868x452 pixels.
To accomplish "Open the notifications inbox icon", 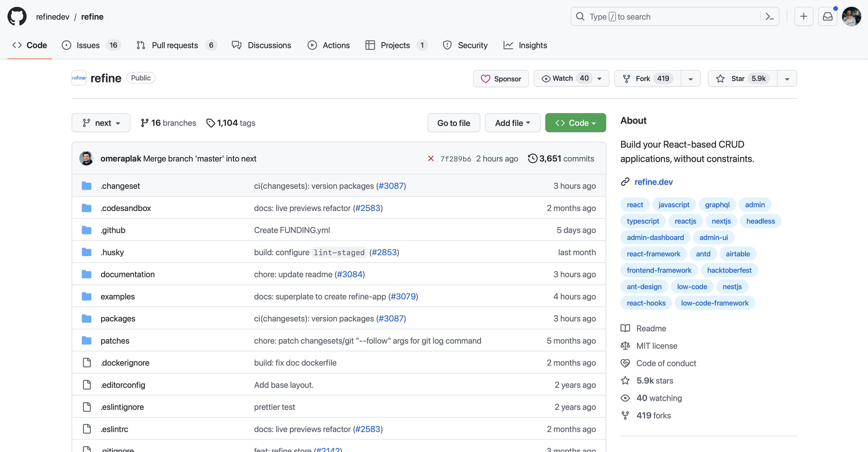I will pos(828,17).
